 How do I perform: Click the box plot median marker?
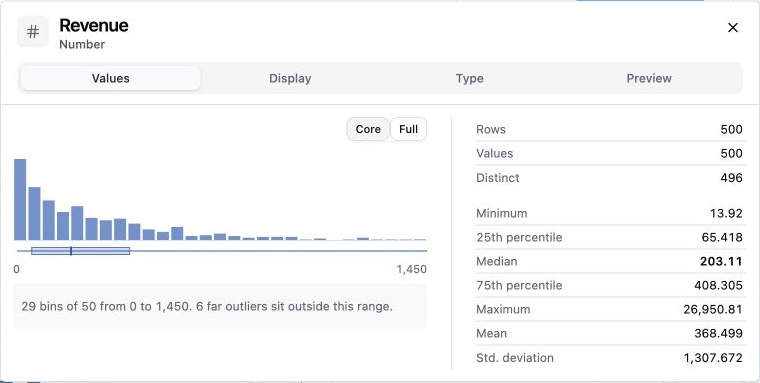71,251
